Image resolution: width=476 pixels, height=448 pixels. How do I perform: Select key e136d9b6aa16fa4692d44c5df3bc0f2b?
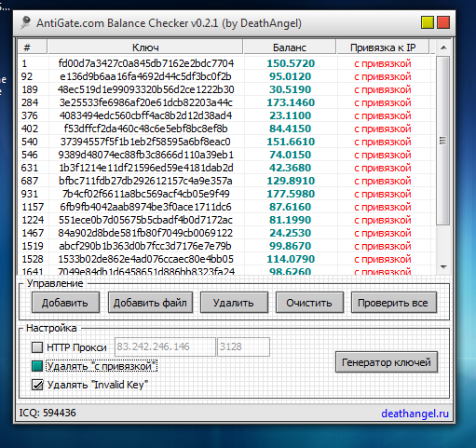pos(145,76)
